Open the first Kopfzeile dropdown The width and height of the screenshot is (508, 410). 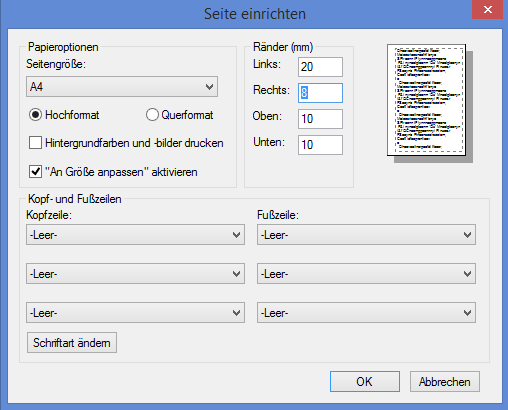135,235
